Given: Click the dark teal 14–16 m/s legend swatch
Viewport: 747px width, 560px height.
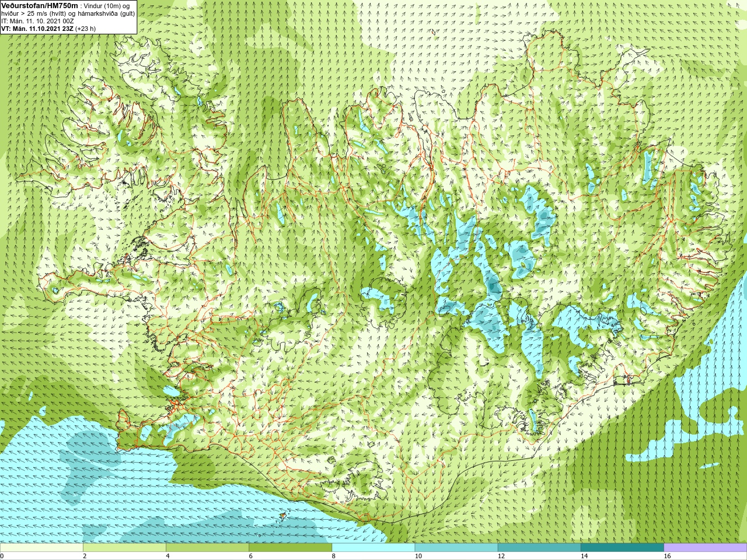Looking at the screenshot, I should pyautogui.click(x=622, y=548).
